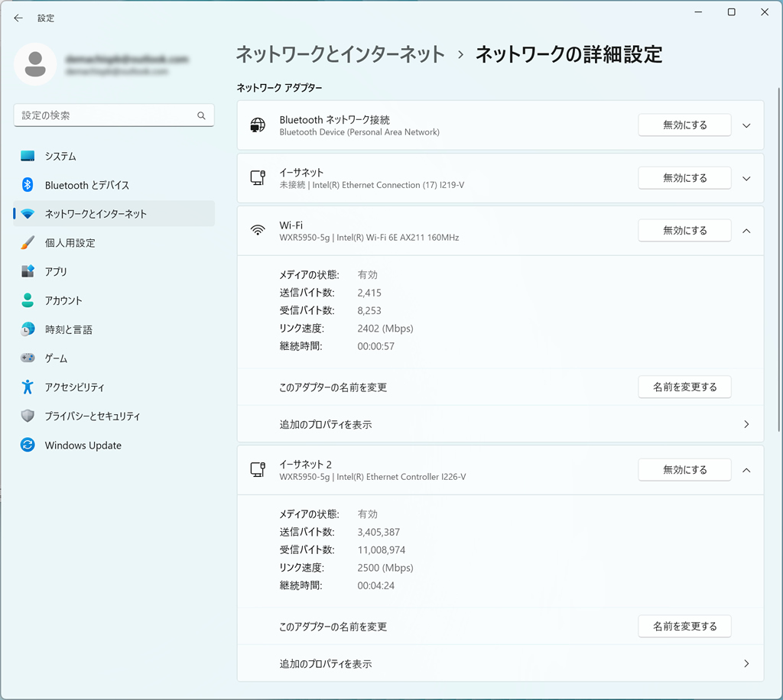
Task: Click the 時刻と言語 globe clock icon
Action: click(x=28, y=329)
